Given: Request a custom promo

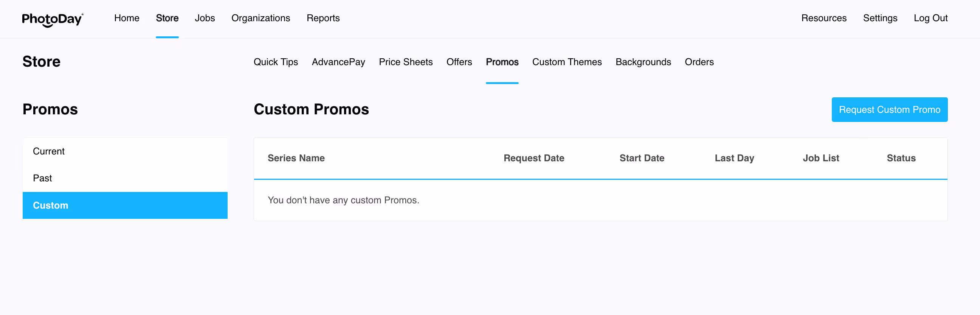Looking at the screenshot, I should (x=889, y=110).
